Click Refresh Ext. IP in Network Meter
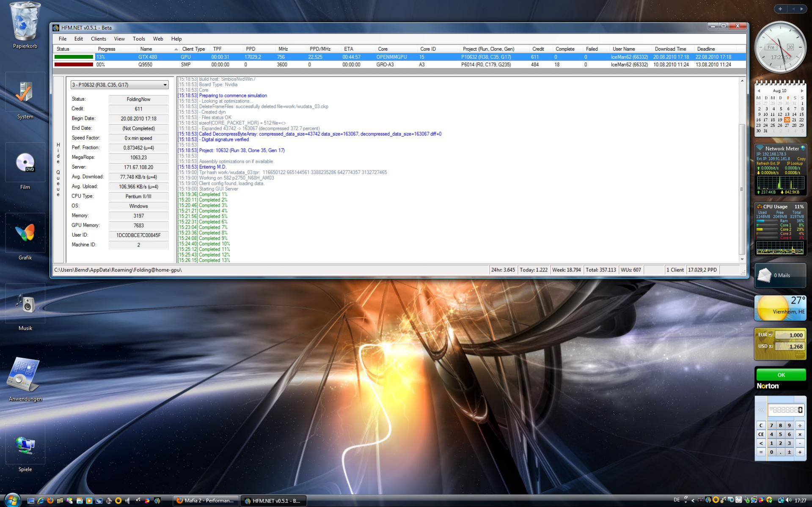Viewport: 812px width, 507px height. tap(768, 164)
